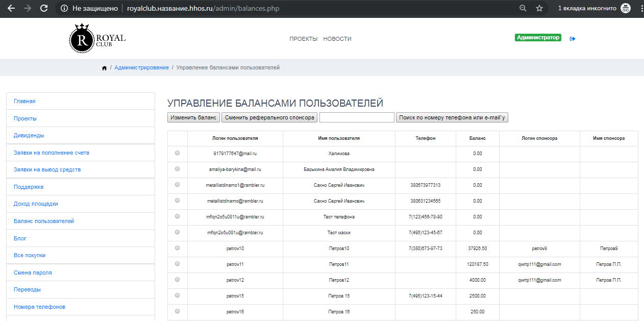Select radio for 9179177647@mail.ru
This screenshot has width=644, height=321.
coord(178,153)
